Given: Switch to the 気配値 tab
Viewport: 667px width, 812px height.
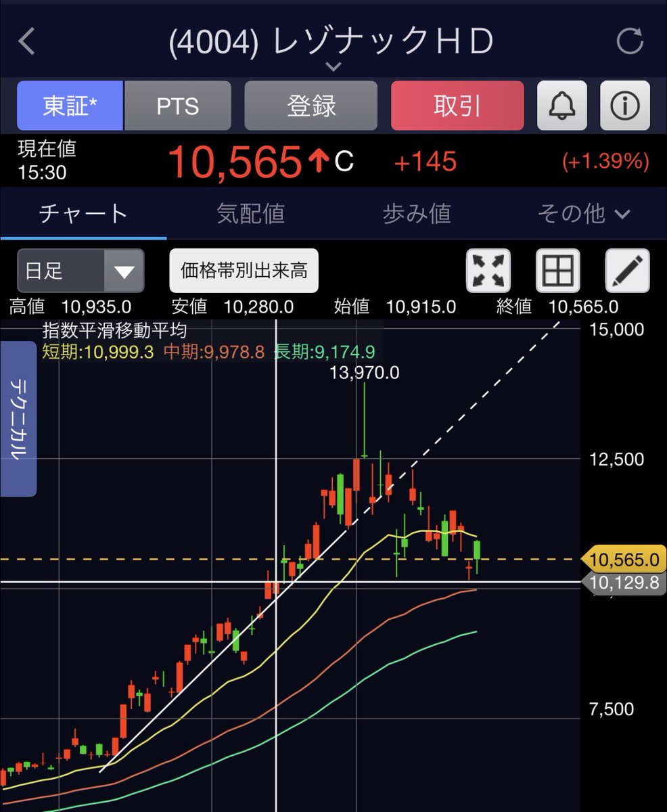Looking at the screenshot, I should point(250,214).
